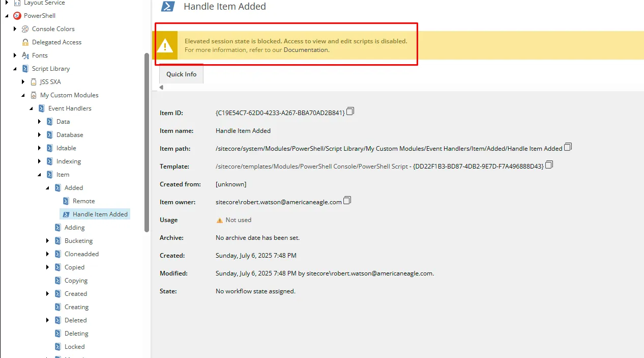Click the JSS SXA module icon
The image size is (644, 358).
tap(34, 82)
